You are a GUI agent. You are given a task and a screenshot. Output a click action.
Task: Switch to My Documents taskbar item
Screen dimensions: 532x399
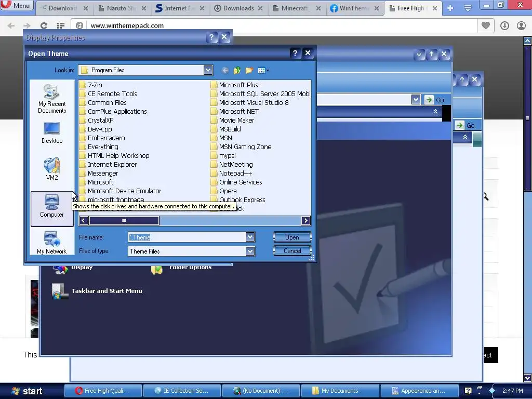[339, 391]
